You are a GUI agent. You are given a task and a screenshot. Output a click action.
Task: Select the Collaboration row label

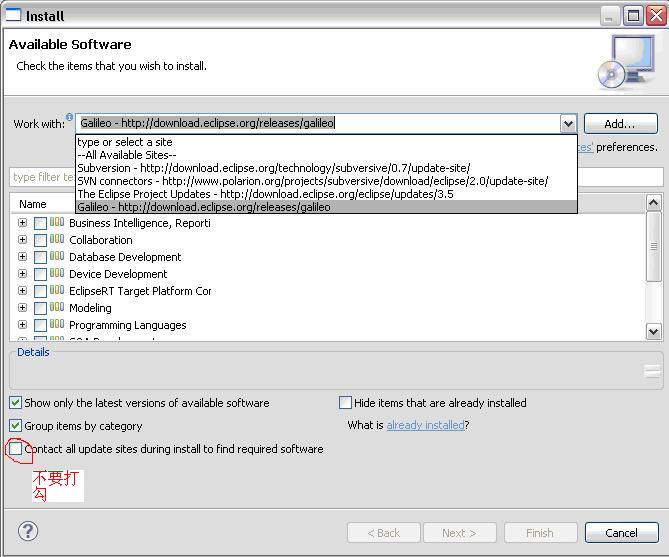point(101,240)
